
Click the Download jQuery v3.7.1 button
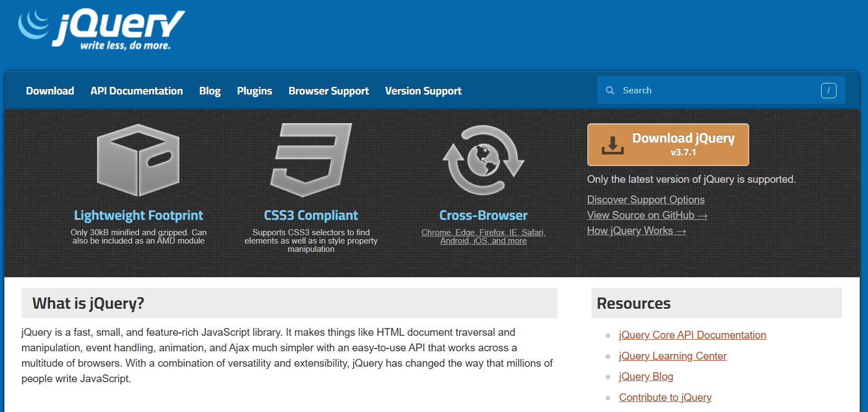[x=668, y=145]
